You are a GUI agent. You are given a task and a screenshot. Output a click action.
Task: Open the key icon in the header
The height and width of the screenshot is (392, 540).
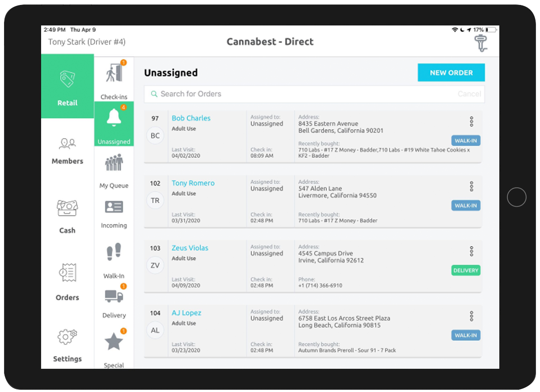(x=481, y=42)
